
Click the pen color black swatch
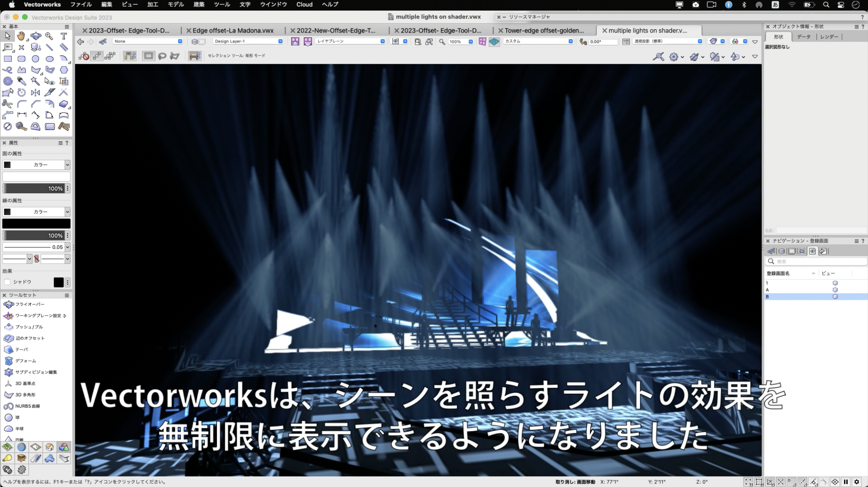(x=36, y=224)
